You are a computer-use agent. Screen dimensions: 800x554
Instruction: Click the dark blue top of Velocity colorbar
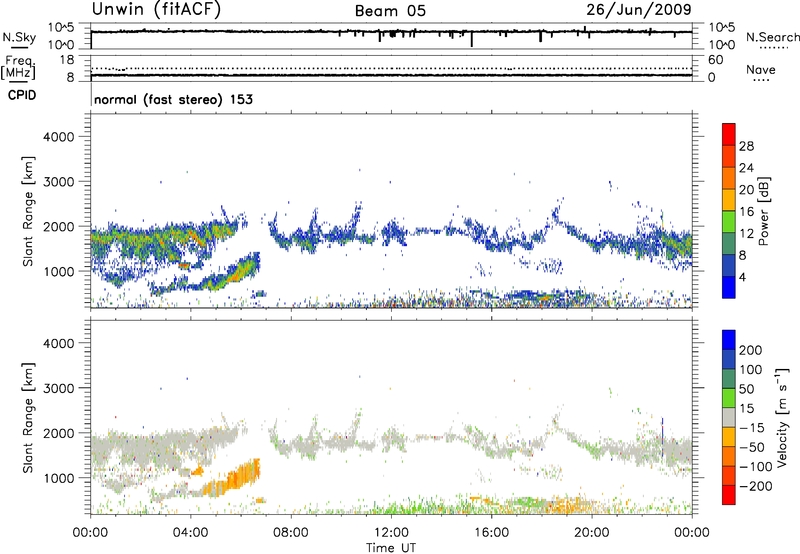[x=729, y=340]
